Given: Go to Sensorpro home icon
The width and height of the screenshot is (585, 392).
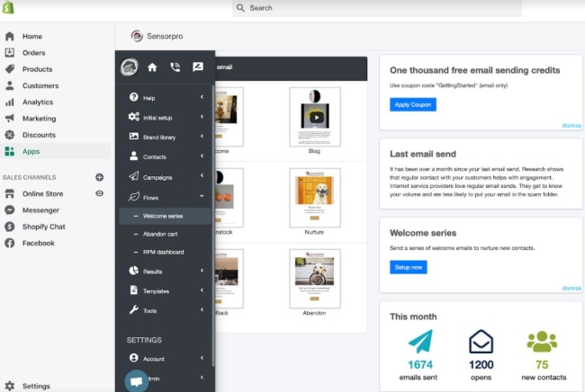Looking at the screenshot, I should click(152, 67).
